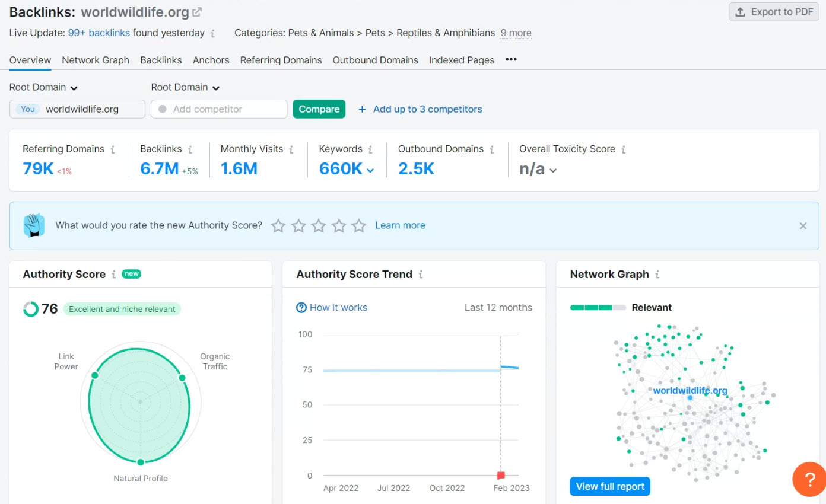Open the external link icon beside worldwildlife.org

(198, 12)
